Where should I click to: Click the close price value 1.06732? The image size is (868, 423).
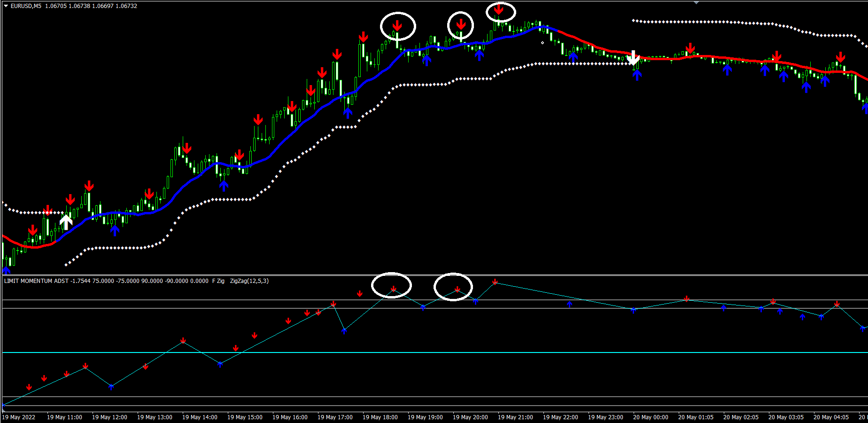tap(126, 6)
